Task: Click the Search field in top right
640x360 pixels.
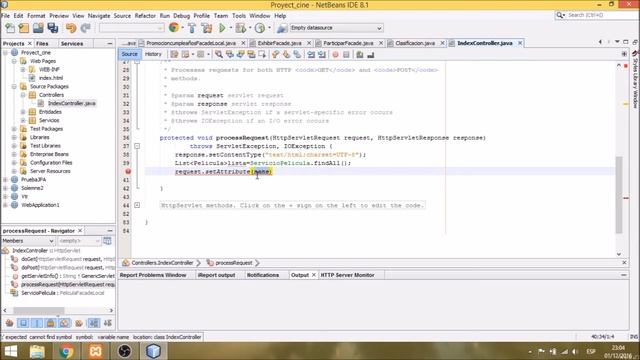Action: pos(601,15)
